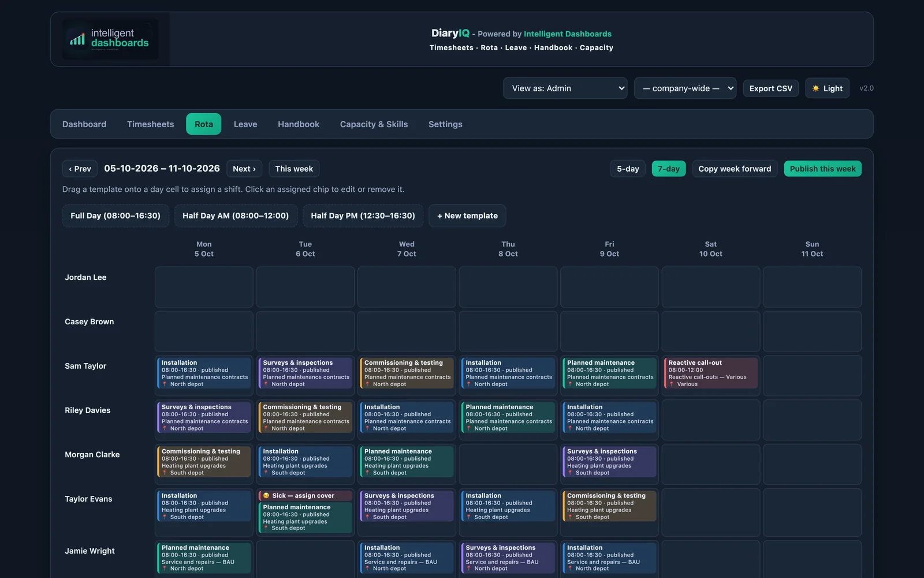Open the Handbook tab
The height and width of the screenshot is (578, 924).
(299, 124)
